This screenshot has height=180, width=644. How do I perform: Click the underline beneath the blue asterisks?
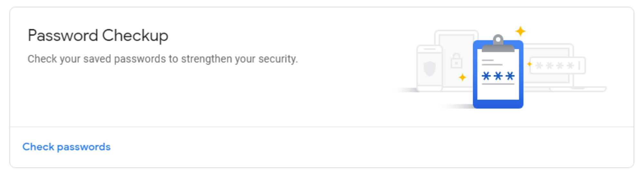[x=498, y=84]
